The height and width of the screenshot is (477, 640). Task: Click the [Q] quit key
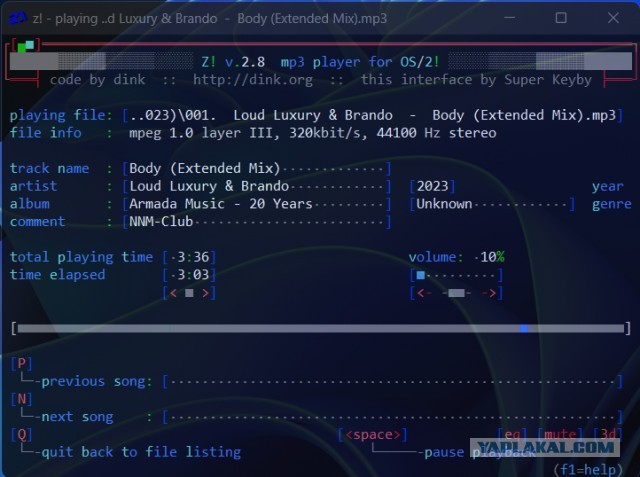pyautogui.click(x=22, y=435)
